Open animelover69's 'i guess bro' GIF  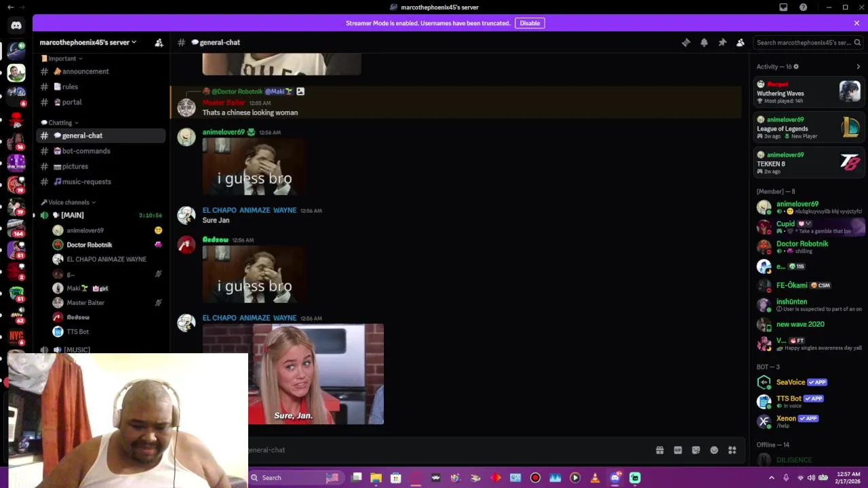point(254,167)
